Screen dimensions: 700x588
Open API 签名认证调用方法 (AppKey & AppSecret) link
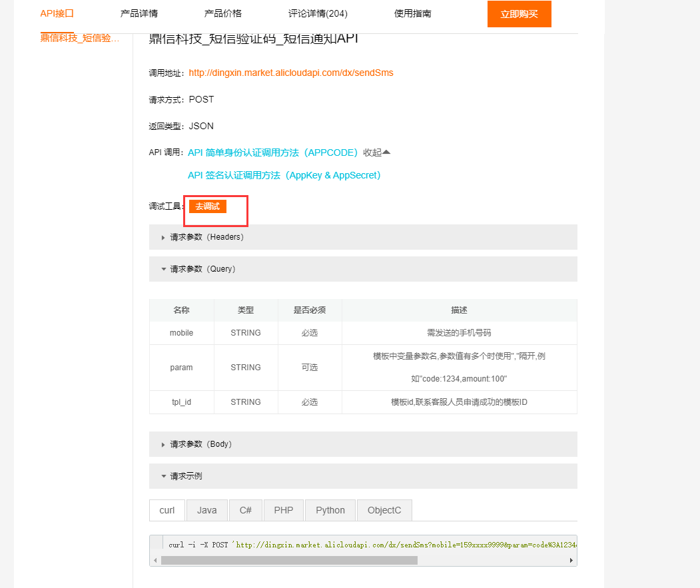(284, 175)
